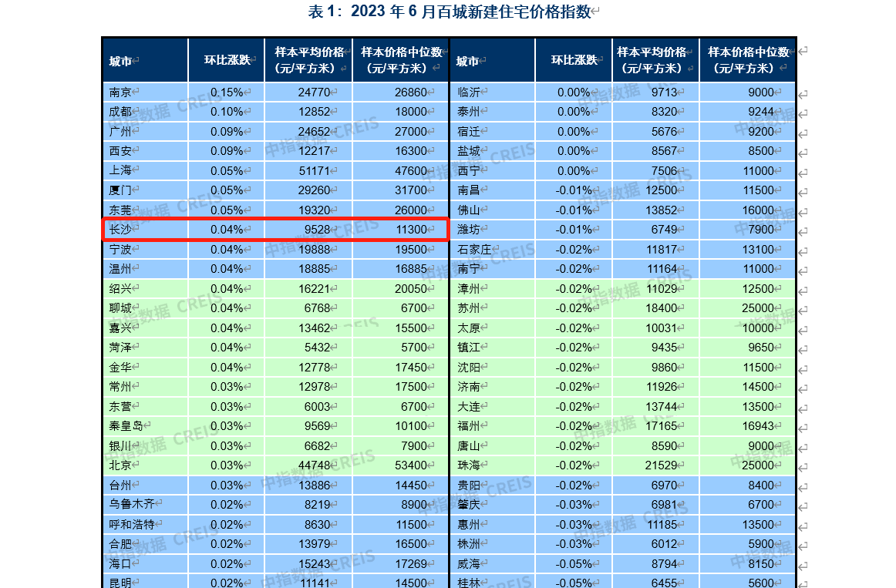The height and width of the screenshot is (588, 896).
Task: Click the table title for June 2023
Action: click(x=450, y=12)
